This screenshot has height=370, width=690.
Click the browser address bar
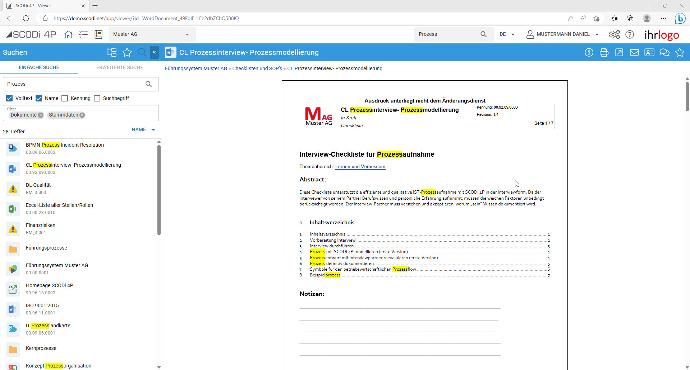point(304,18)
